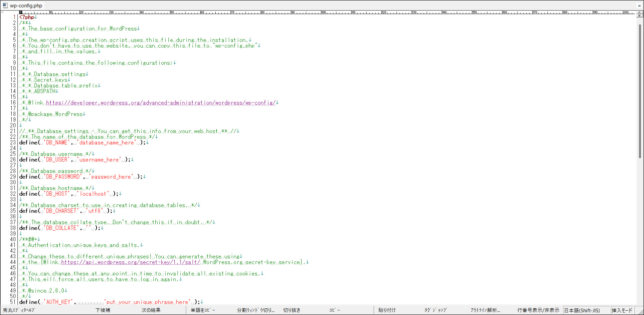Click 単語をコピー in the function key bar
The width and height of the screenshot is (644, 315).
click(x=203, y=310)
